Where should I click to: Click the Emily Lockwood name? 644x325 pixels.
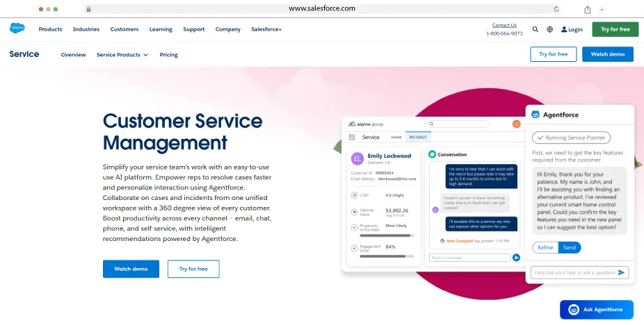[389, 156]
